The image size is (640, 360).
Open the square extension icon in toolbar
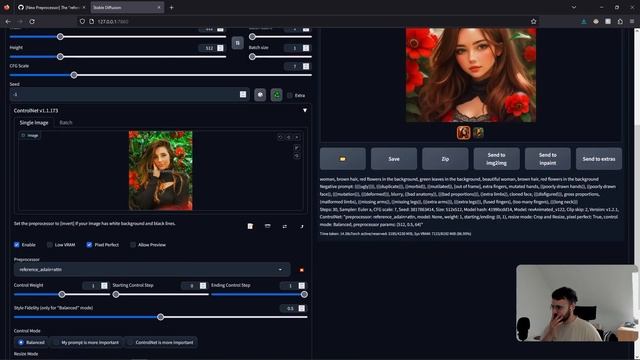point(608,21)
